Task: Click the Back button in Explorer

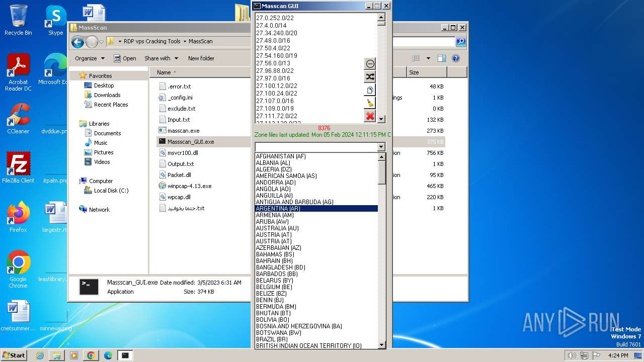Action: click(77, 42)
